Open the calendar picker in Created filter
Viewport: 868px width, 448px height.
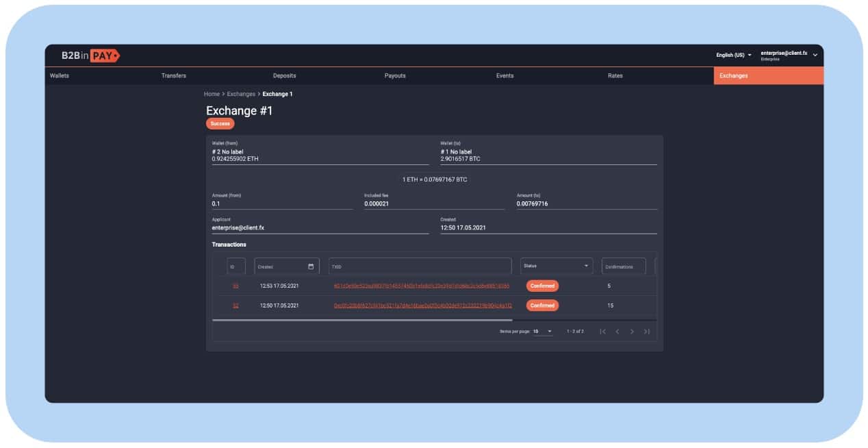point(311,266)
